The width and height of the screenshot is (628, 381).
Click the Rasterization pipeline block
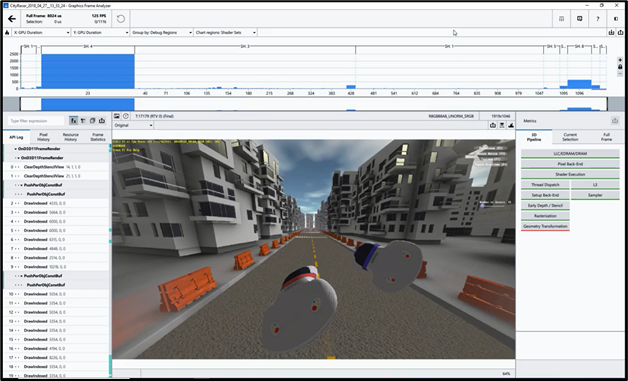point(545,216)
